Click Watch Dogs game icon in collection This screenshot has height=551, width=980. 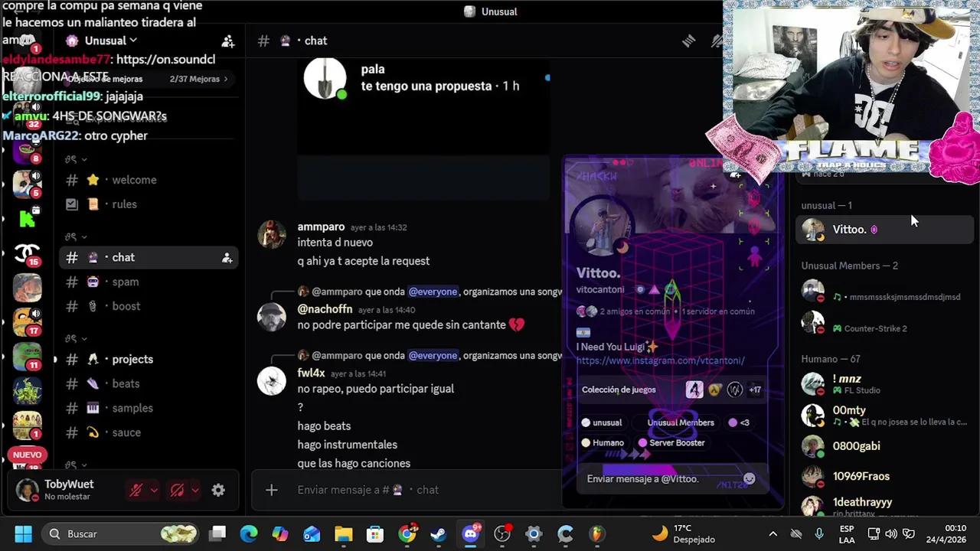click(735, 390)
